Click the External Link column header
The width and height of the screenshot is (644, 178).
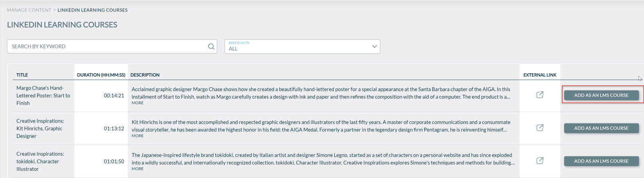tap(539, 75)
